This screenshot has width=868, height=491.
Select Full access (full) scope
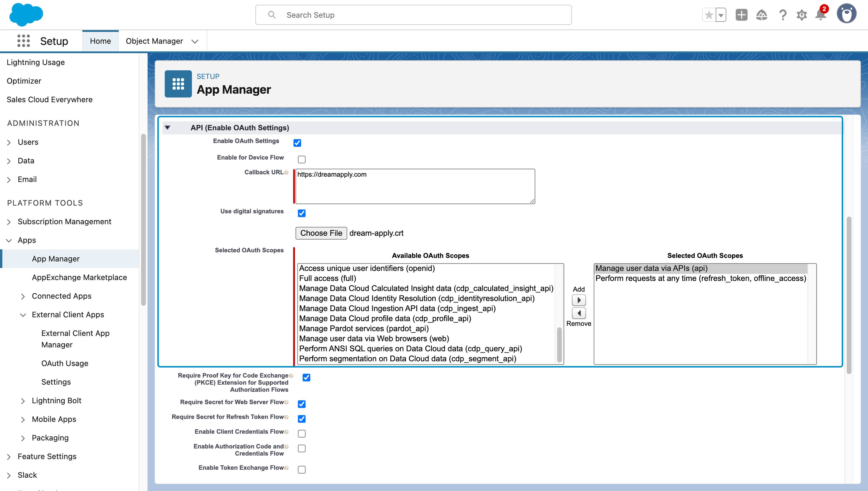point(327,278)
